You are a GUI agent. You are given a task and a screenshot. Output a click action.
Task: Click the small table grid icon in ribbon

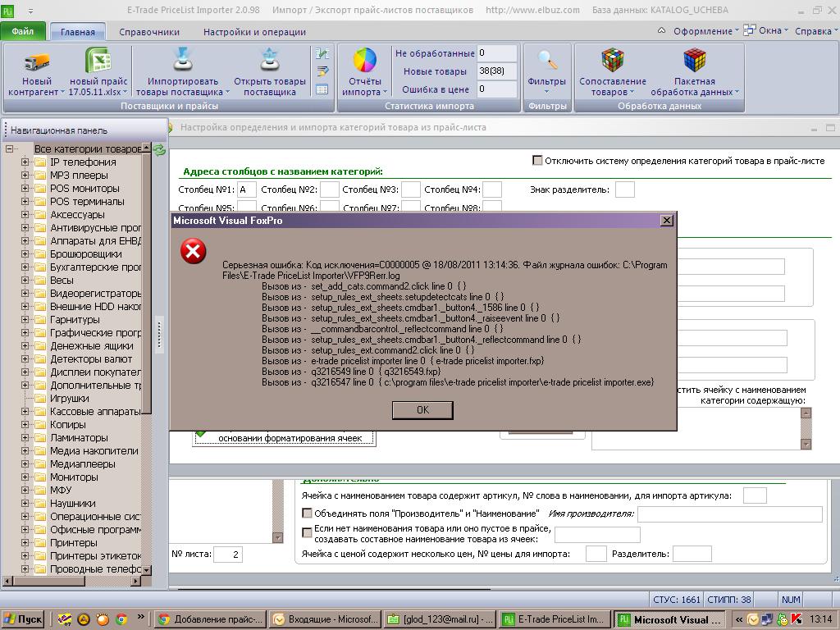(x=322, y=89)
